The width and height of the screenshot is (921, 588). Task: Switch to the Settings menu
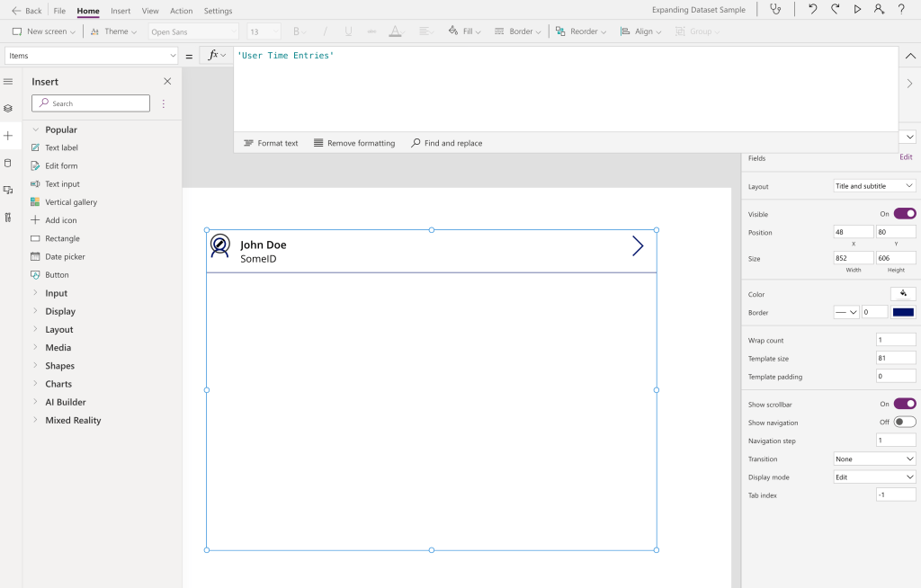point(218,11)
